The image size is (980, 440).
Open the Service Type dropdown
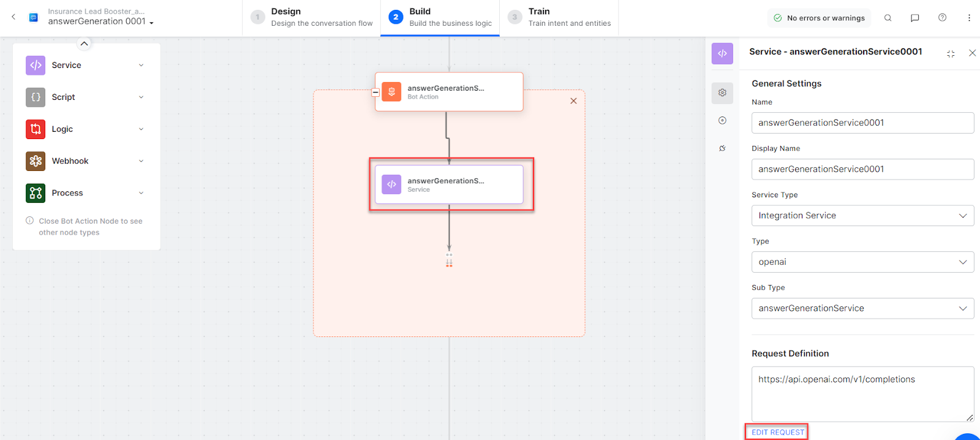pyautogui.click(x=862, y=216)
